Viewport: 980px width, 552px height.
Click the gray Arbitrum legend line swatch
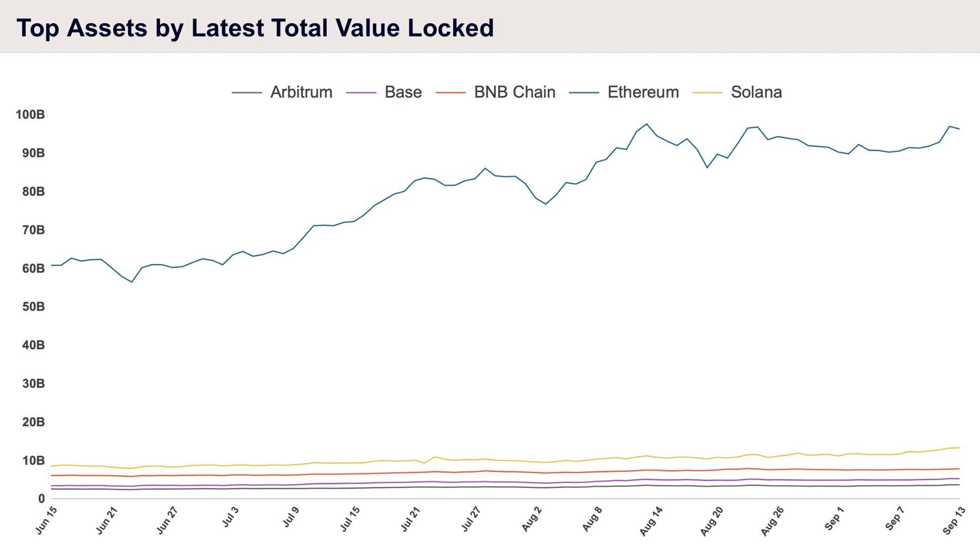(247, 93)
